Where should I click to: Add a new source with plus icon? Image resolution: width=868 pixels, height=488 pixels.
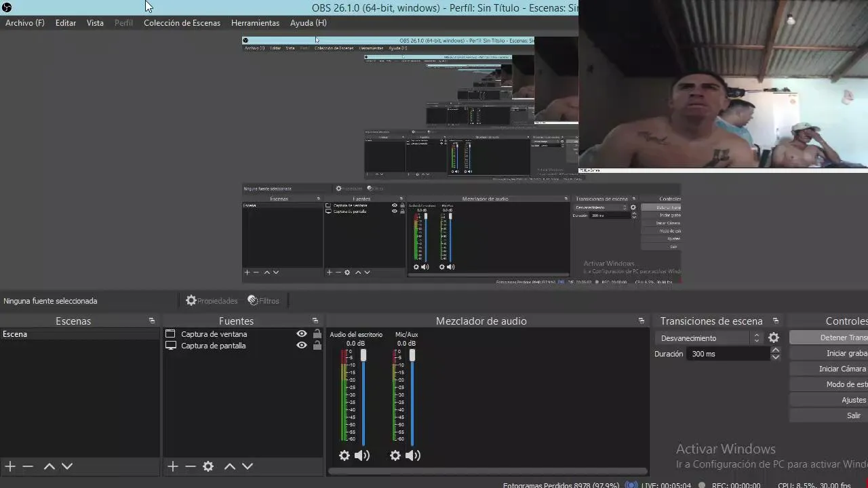[x=173, y=466]
